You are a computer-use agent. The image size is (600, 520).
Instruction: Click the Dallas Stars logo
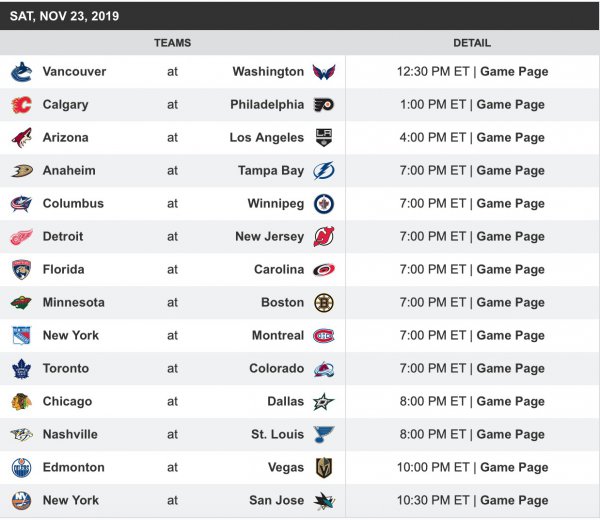[x=324, y=402]
